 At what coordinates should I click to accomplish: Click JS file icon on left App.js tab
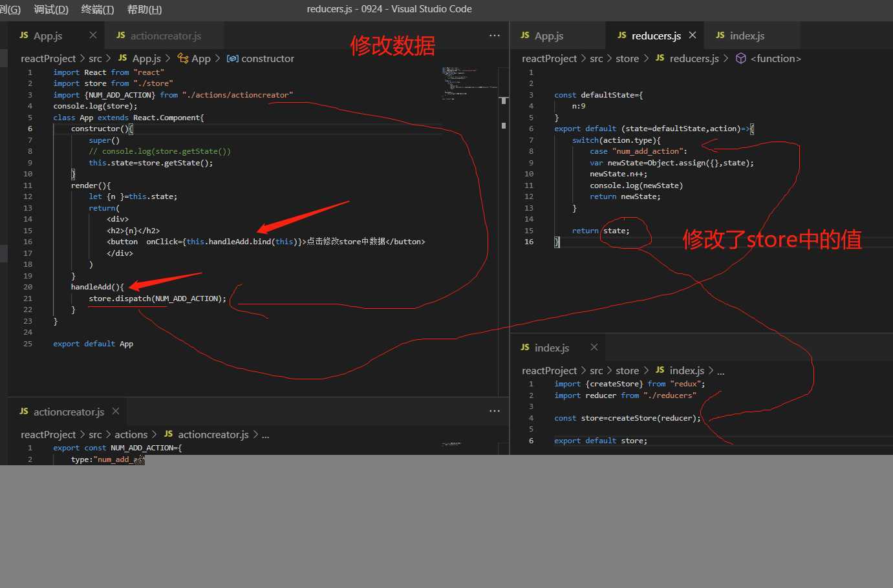coord(24,36)
